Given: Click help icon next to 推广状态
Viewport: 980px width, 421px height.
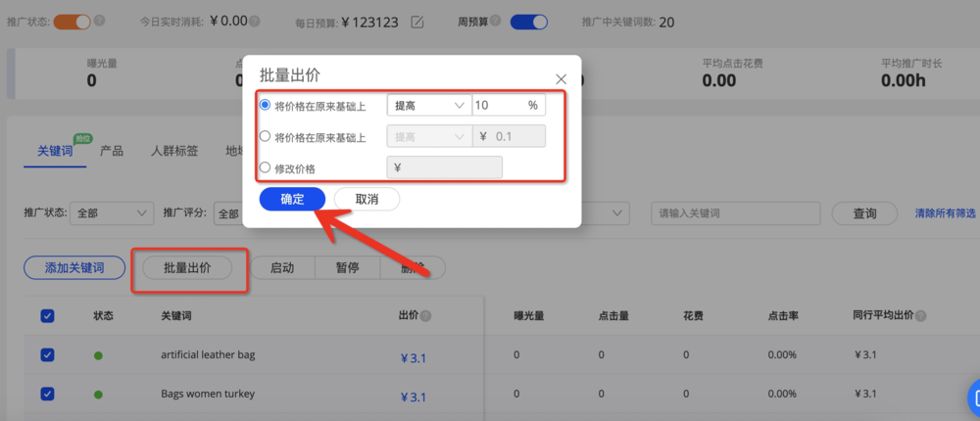Looking at the screenshot, I should pyautogui.click(x=99, y=22).
